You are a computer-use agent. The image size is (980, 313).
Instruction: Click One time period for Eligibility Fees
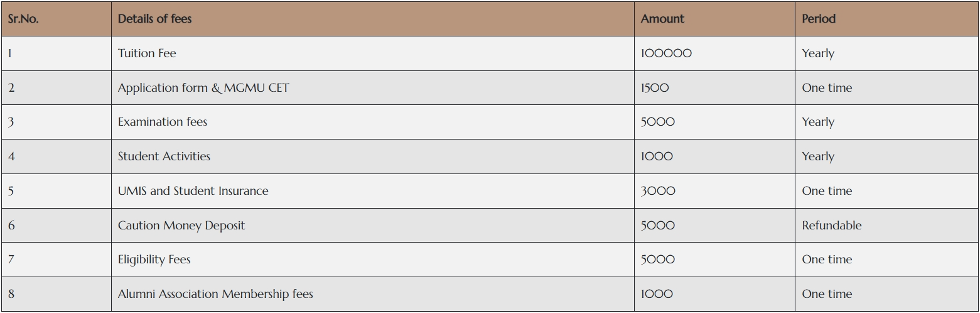pyautogui.click(x=886, y=260)
